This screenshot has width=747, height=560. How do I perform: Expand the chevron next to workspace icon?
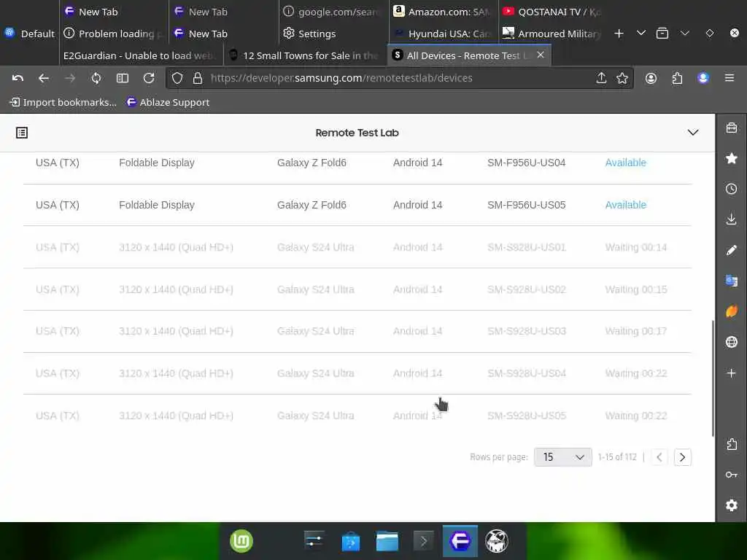click(684, 33)
